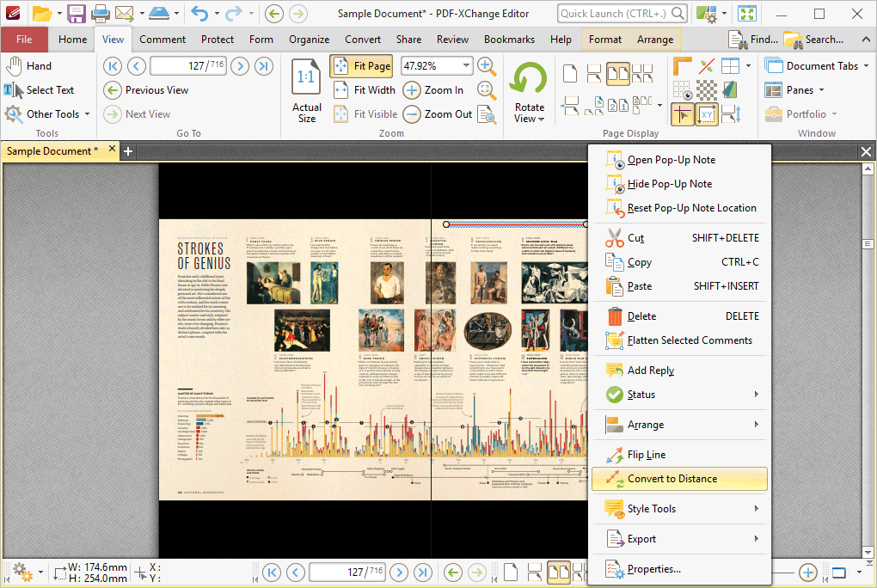This screenshot has height=588, width=877.
Task: Save document with the floppy disk icon
Action: pos(76,14)
